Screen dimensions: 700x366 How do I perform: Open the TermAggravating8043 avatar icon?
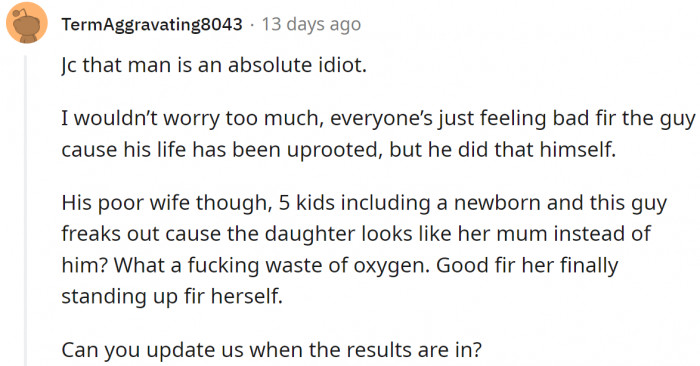pyautogui.click(x=27, y=23)
